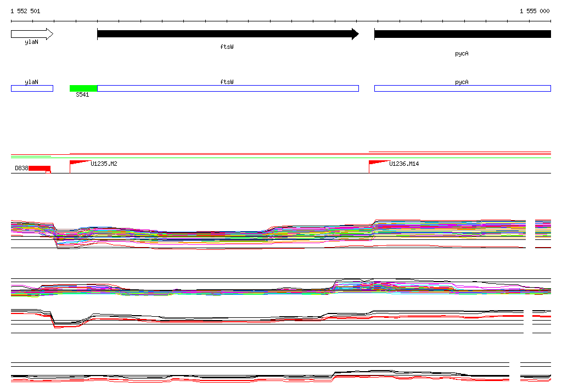Click the start coordinate 1 552 501
This screenshot has height=392, width=562.
coord(25,11)
